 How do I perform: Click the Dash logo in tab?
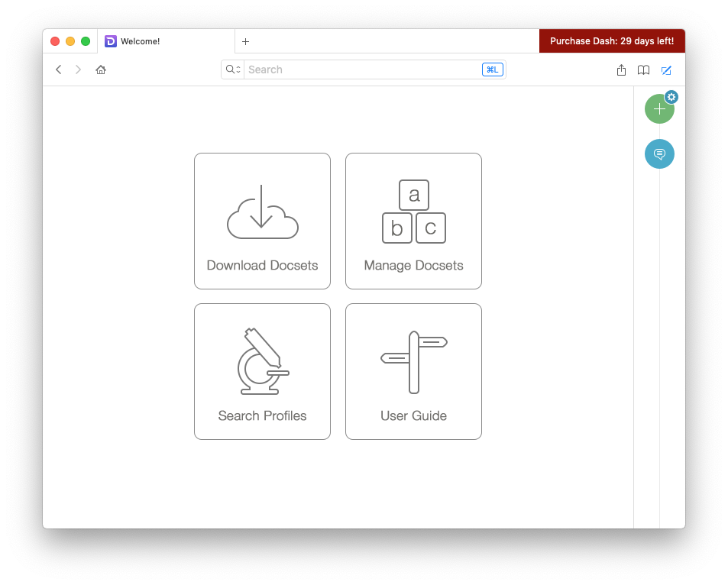[111, 41]
